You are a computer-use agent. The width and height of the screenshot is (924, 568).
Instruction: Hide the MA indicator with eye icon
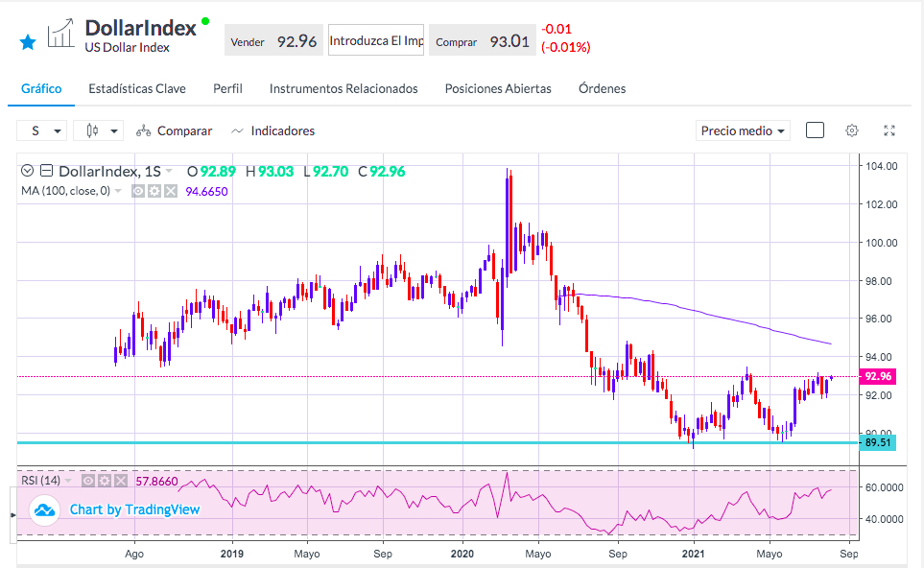138,191
